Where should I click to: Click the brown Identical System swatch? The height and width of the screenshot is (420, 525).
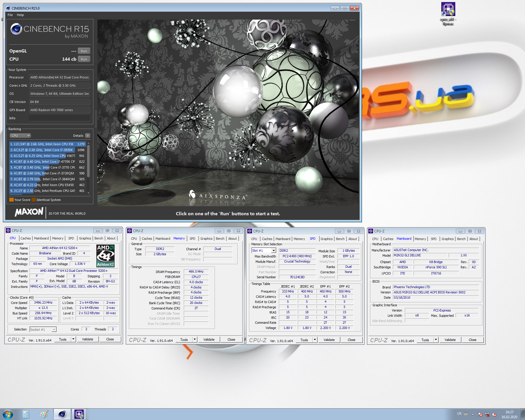[34, 200]
